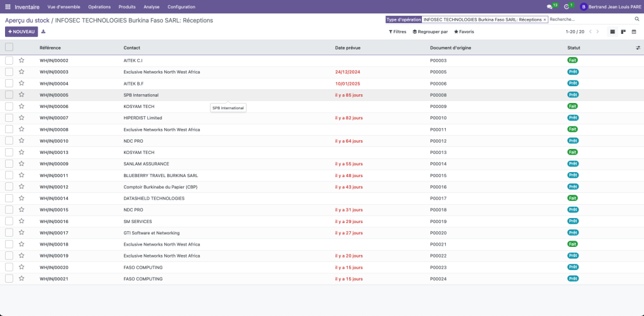The width and height of the screenshot is (644, 316).
Task: Star the WH/IN/00005 row
Action: tap(21, 95)
